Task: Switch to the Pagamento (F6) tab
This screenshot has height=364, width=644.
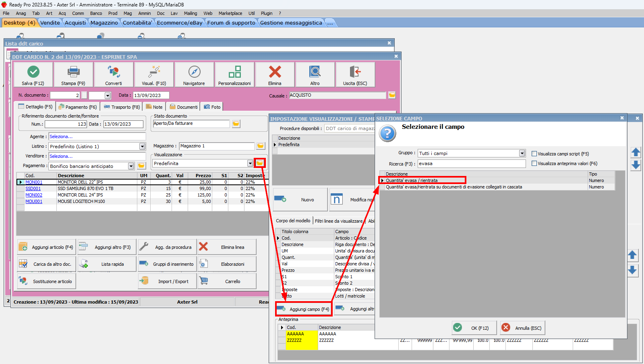Action: 78,107
